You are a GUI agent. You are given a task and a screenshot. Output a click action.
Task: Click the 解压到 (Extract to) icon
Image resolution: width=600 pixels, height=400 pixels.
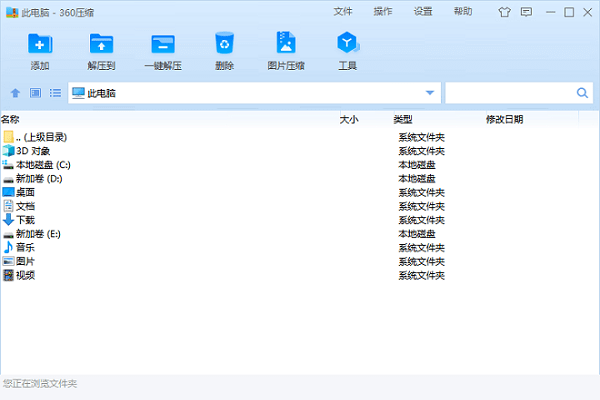pos(101,45)
